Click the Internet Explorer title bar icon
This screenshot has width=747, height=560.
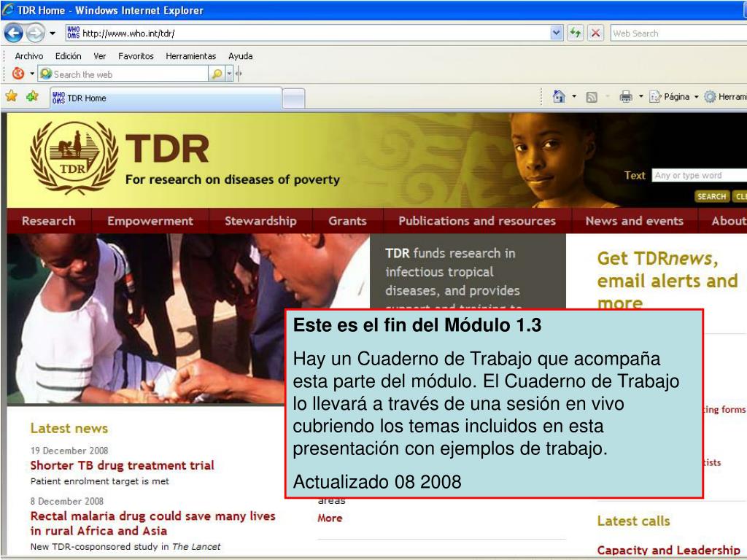(8, 10)
